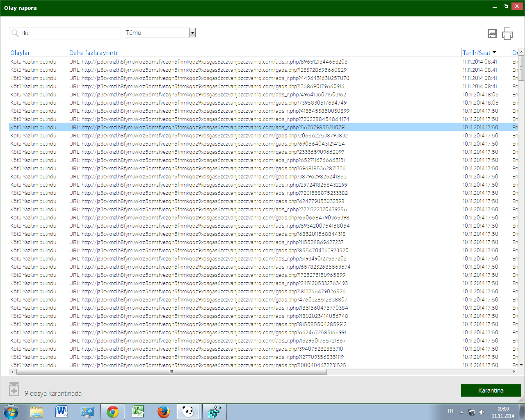Click highlighted row URL ending 567579855211079

coord(263,127)
